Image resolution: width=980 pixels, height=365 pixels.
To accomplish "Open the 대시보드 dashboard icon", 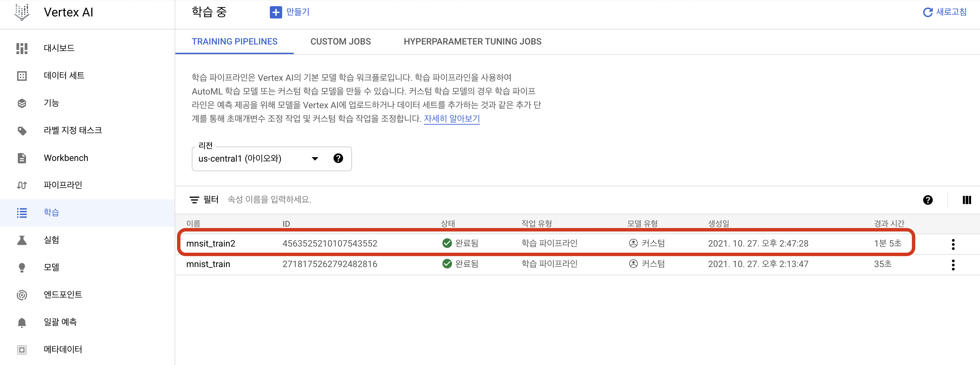I will click(x=22, y=48).
